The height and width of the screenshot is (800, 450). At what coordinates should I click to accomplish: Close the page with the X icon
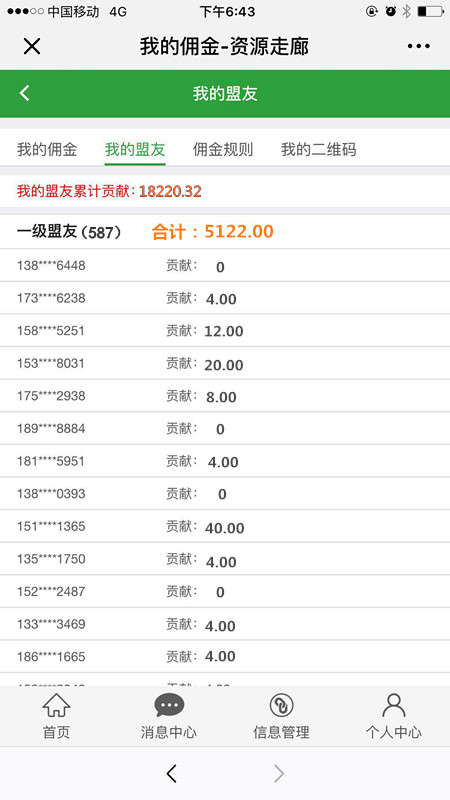click(x=32, y=46)
